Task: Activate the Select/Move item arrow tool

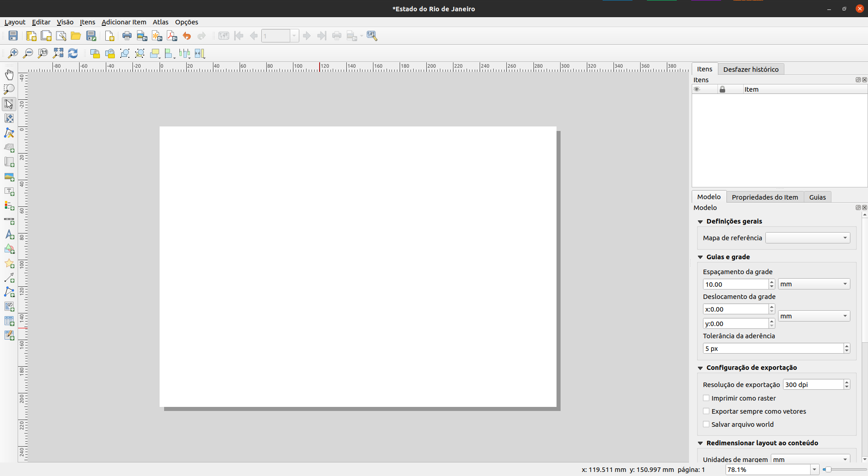Action: tap(9, 104)
